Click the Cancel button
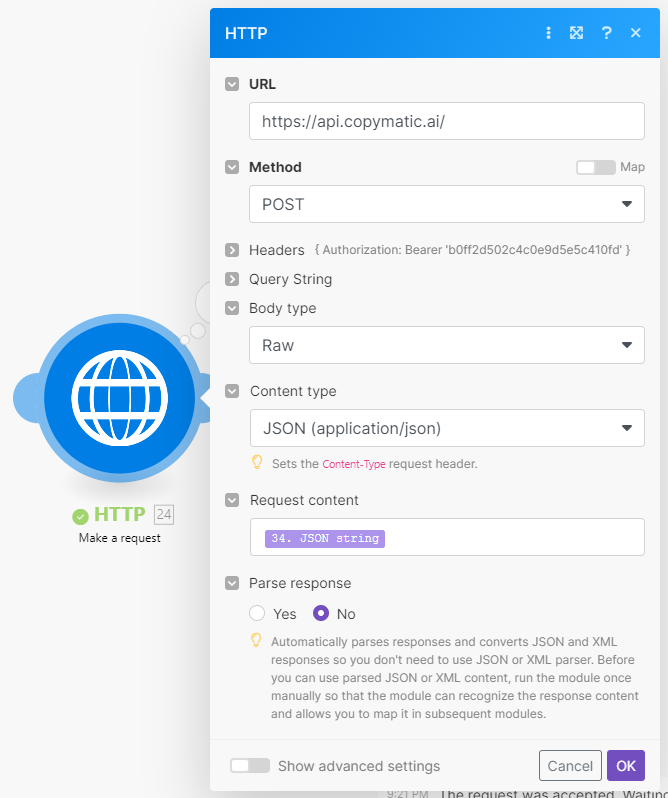The width and height of the screenshot is (668, 798). 570,766
